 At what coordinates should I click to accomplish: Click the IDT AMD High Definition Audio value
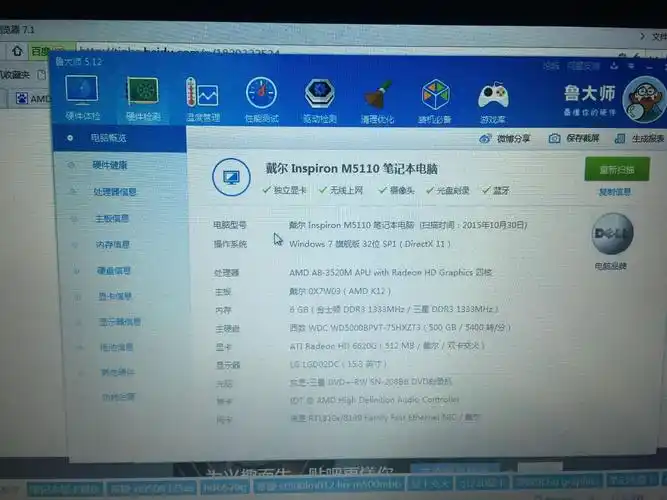[374, 400]
